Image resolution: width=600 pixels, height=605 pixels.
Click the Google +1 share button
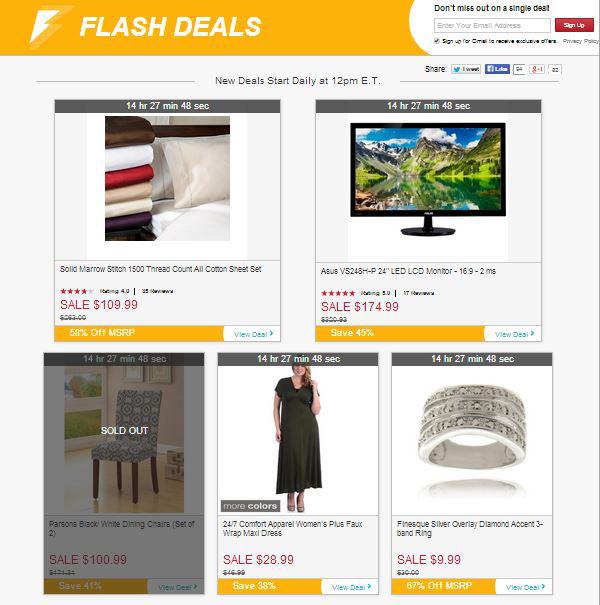(537, 69)
